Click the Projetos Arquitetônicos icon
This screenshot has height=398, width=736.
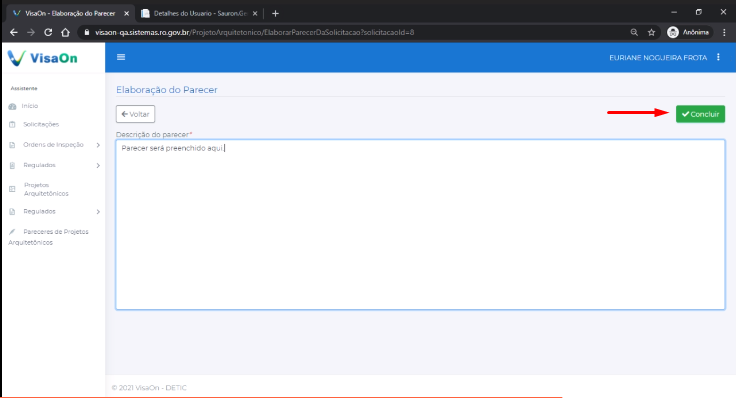[12, 189]
